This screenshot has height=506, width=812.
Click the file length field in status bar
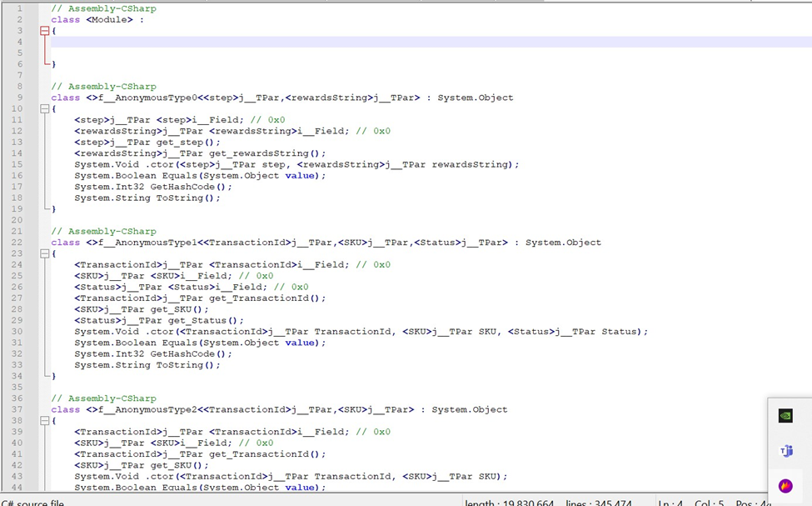[510, 502]
